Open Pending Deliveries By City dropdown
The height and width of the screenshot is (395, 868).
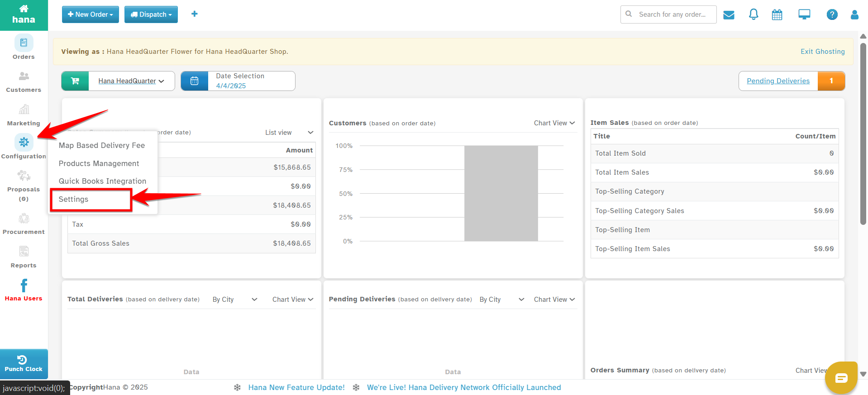click(502, 300)
